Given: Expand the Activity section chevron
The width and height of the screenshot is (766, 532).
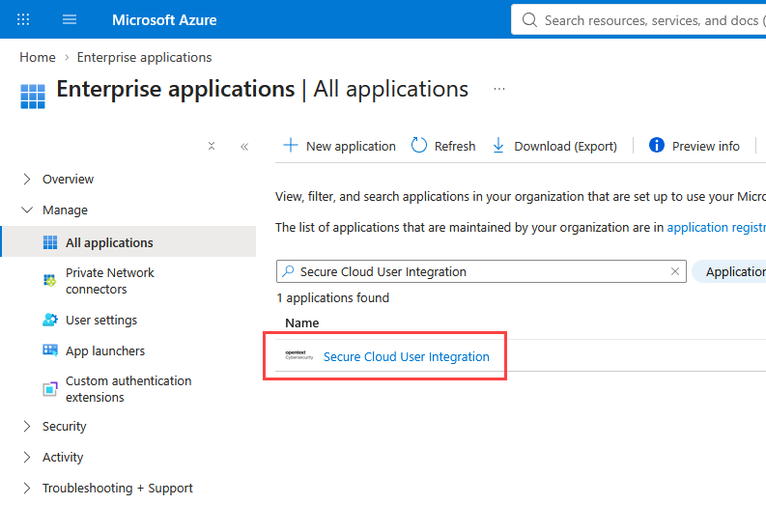Looking at the screenshot, I should coord(27,458).
